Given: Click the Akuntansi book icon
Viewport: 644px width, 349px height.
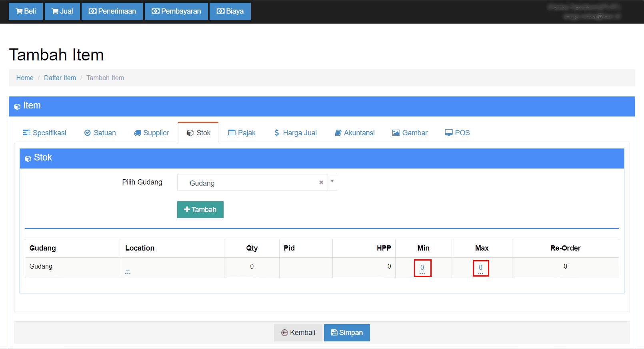Looking at the screenshot, I should (338, 133).
